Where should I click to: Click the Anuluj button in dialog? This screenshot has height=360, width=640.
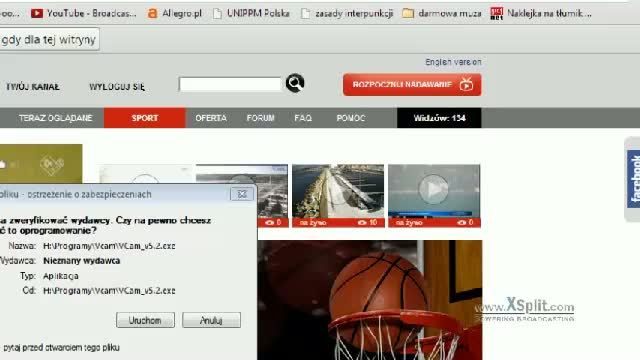(x=211, y=320)
